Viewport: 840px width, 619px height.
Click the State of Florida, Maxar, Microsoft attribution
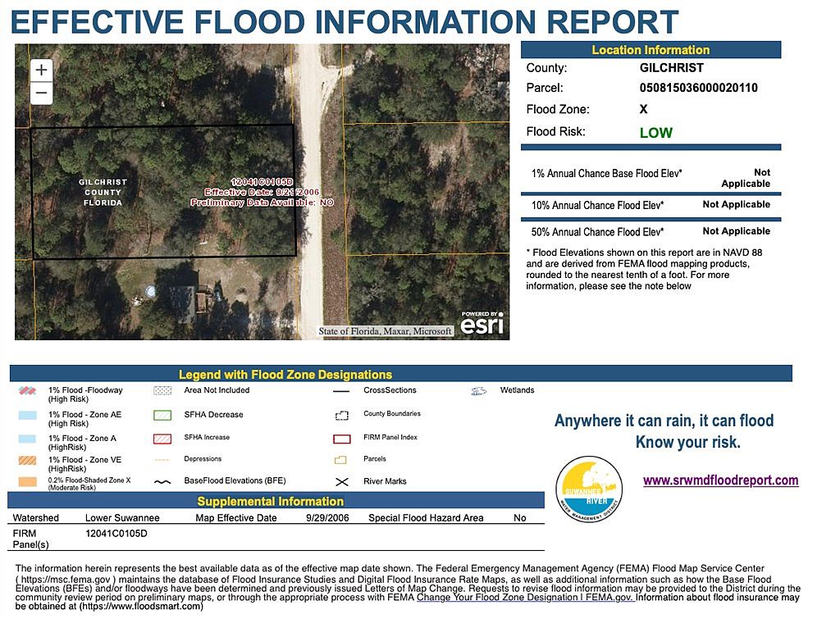coord(386,331)
